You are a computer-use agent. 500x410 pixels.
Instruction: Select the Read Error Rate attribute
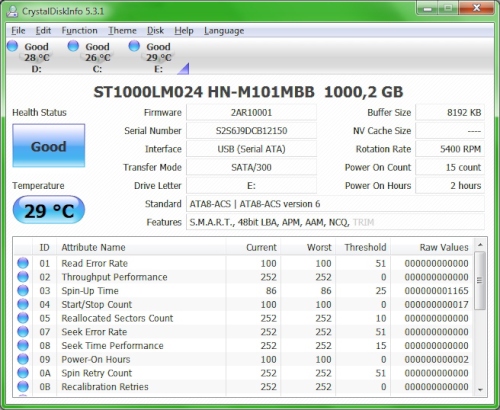tap(94, 263)
